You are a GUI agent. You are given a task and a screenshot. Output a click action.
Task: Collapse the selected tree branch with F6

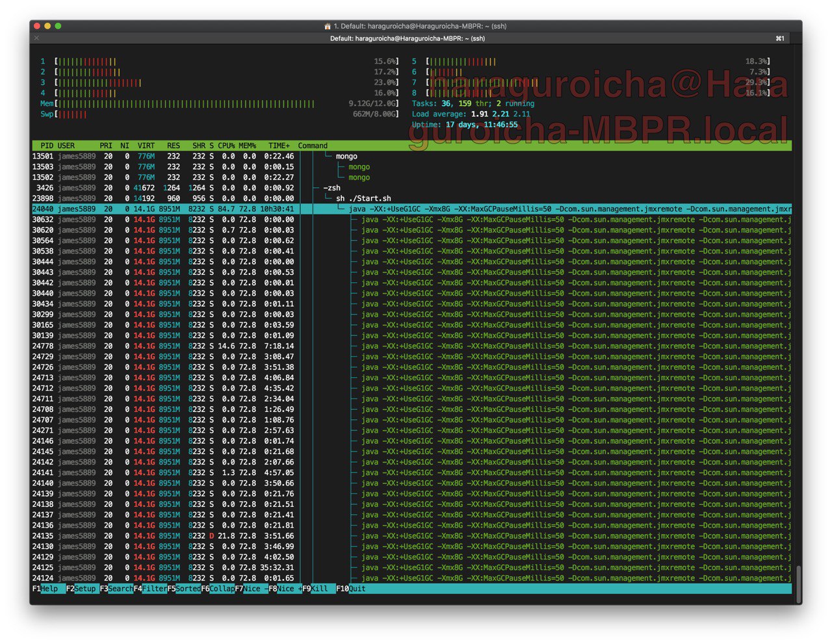[218, 589]
